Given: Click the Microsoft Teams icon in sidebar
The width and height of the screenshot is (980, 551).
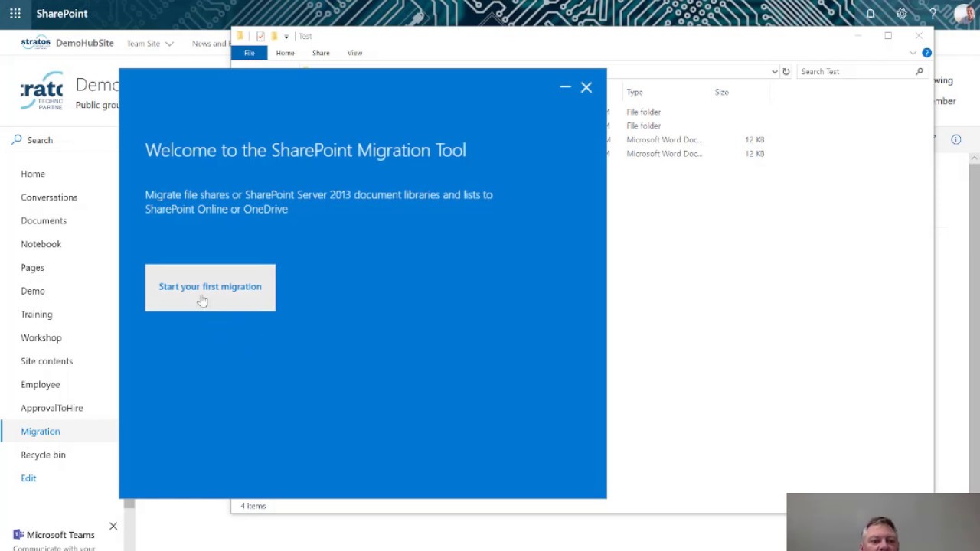Looking at the screenshot, I should (x=18, y=535).
